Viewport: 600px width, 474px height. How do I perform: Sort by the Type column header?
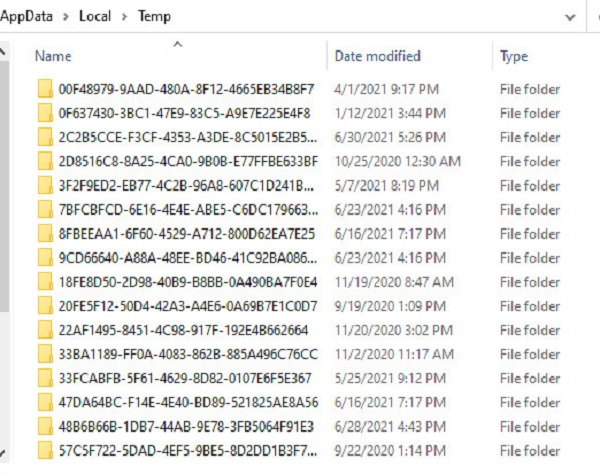[514, 57]
